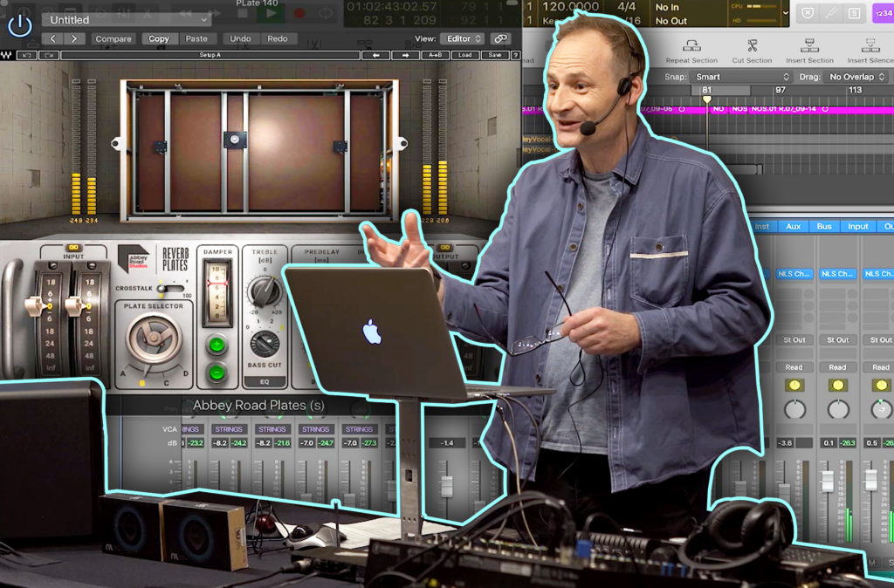The image size is (894, 588).
Task: Click the WaveSystem redo arrow icon
Action: tap(49, 55)
